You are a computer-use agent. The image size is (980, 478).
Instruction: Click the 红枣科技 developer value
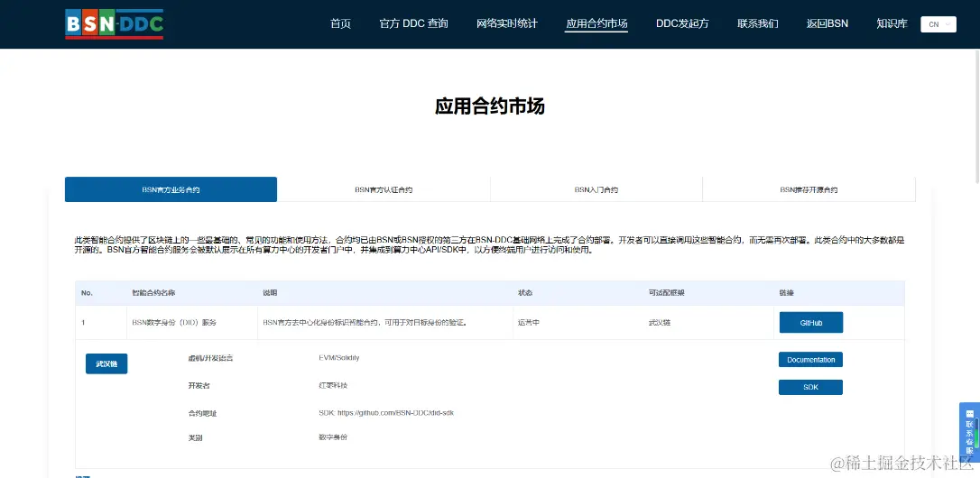(332, 385)
